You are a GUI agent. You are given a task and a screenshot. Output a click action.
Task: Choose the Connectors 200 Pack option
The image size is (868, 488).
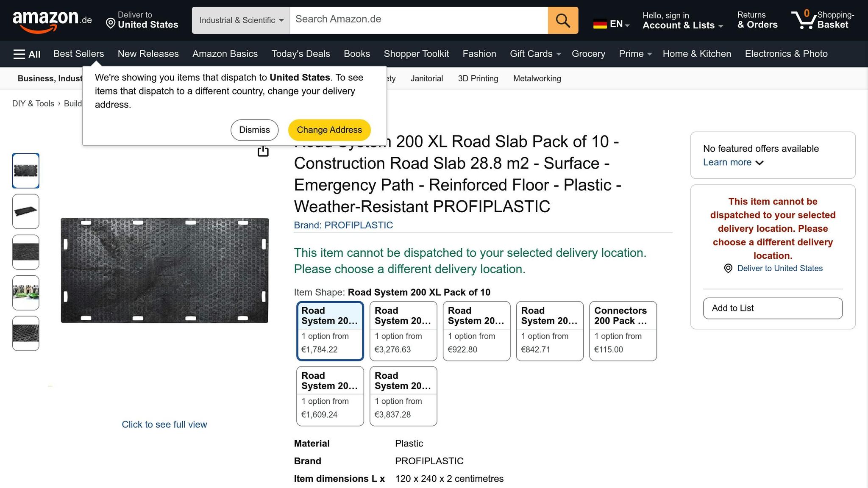623,331
